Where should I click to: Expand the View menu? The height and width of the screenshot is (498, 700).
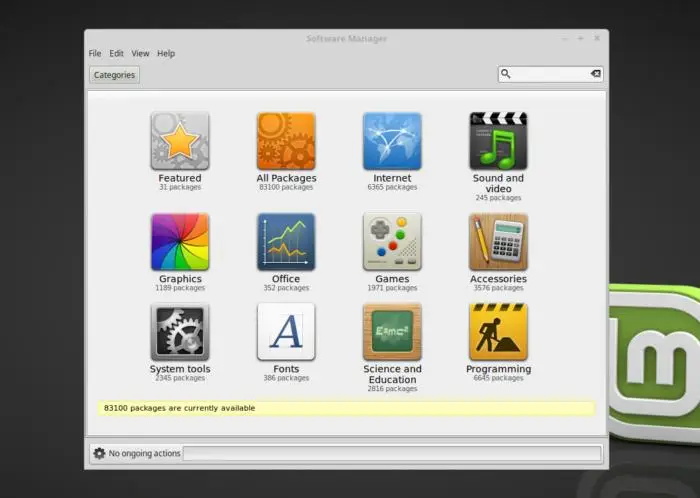[141, 53]
